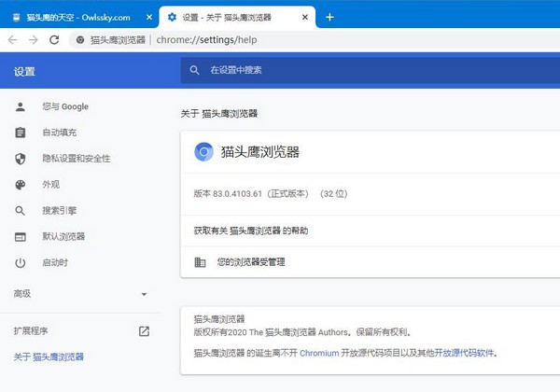Open 获取有关 猫头鹰浏览器 的帮助
Screen dimensions: 560x392
click(x=250, y=231)
